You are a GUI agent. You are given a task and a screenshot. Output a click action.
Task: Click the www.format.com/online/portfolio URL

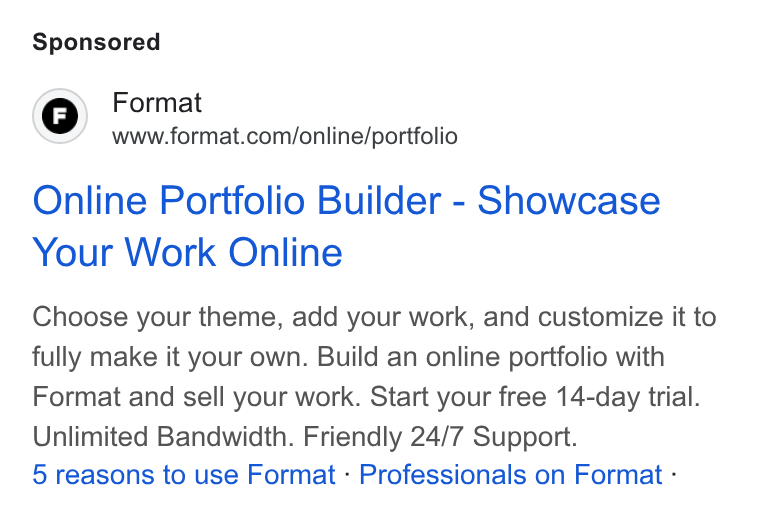(285, 136)
